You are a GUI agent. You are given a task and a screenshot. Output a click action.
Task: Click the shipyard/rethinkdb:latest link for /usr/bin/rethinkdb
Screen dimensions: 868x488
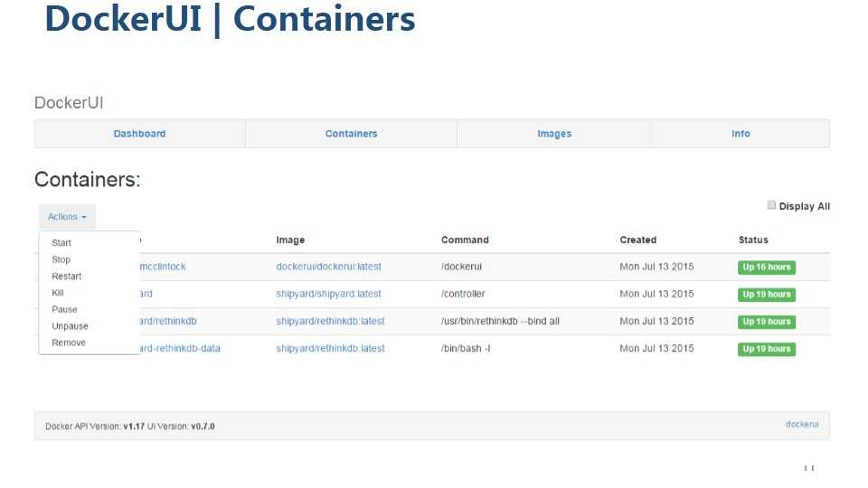click(x=330, y=321)
